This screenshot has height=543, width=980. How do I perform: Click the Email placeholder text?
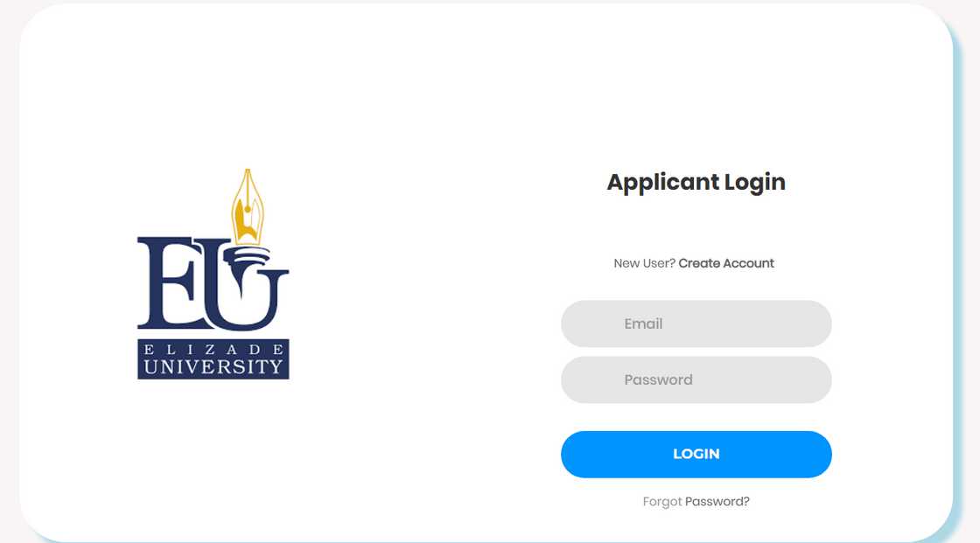[x=643, y=324]
